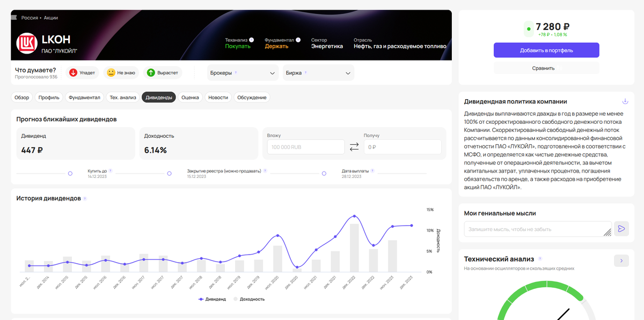Switch to the Фундаментал tab
Viewport: 644px width, 320px height.
click(84, 98)
